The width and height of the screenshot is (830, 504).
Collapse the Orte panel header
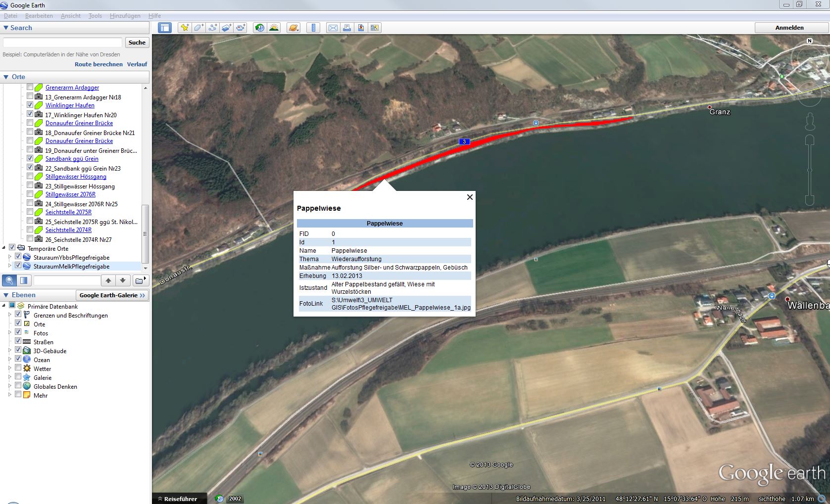75,77
